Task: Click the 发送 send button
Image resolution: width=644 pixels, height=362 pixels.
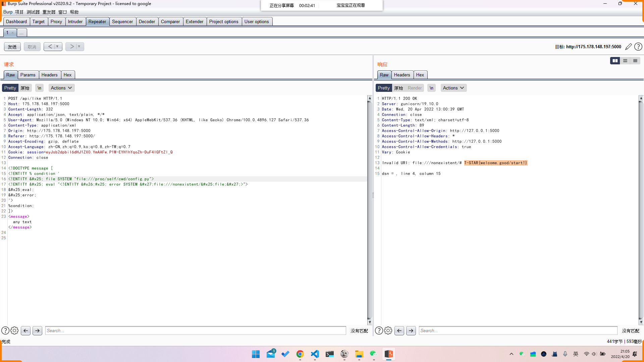Action: point(12,47)
